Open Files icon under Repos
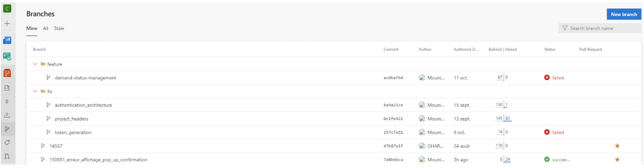 click(7, 88)
